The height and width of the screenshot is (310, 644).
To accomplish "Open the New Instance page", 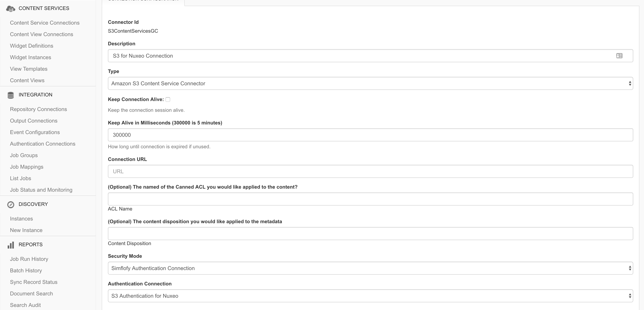I will [x=26, y=230].
